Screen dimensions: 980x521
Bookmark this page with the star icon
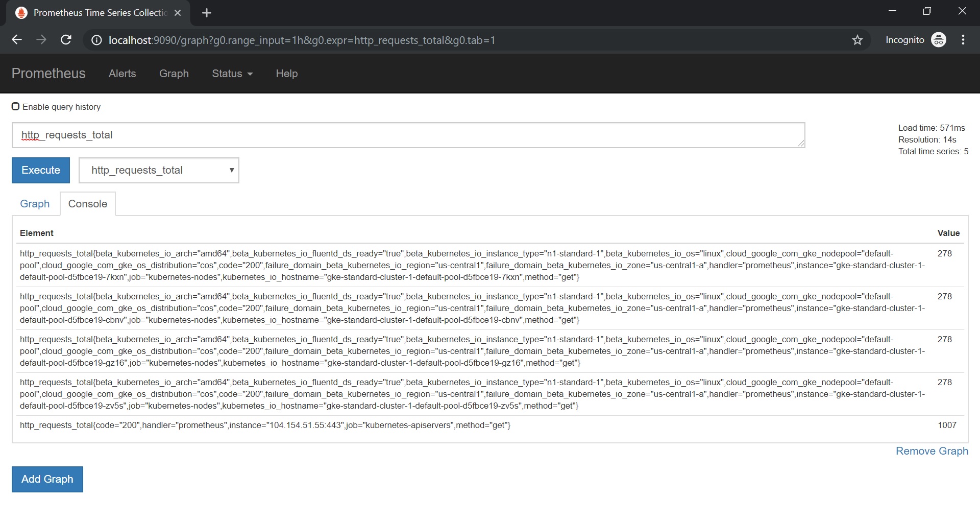pos(857,40)
